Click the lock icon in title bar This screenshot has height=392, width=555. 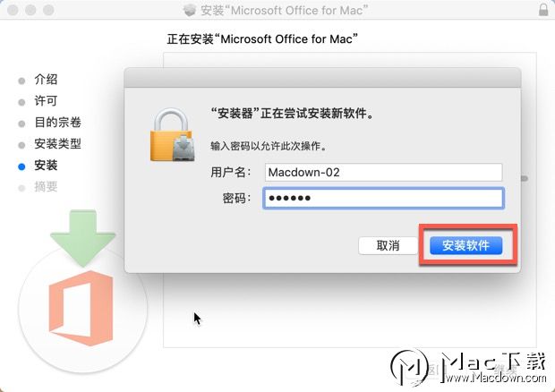click(543, 10)
